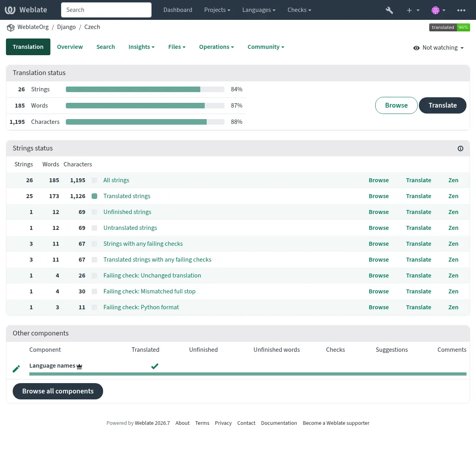This screenshot has height=451, width=476.
Task: Open Translated strings link
Action: point(127,196)
